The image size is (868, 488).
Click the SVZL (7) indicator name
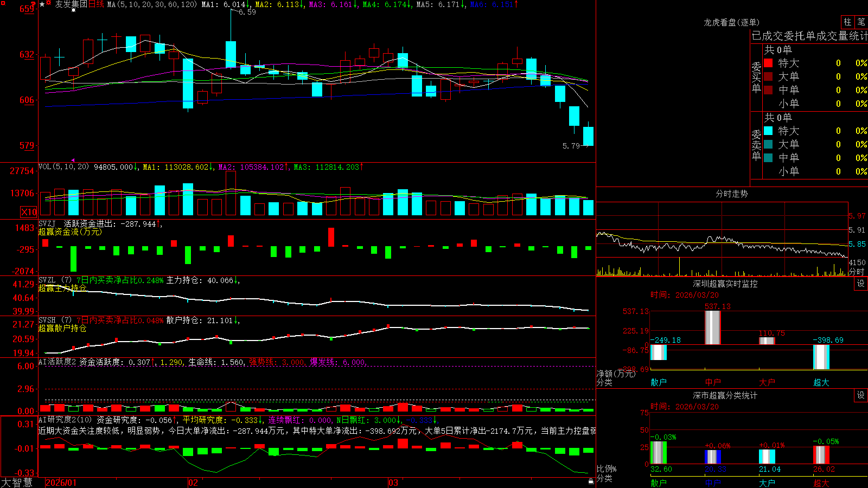click(x=55, y=280)
